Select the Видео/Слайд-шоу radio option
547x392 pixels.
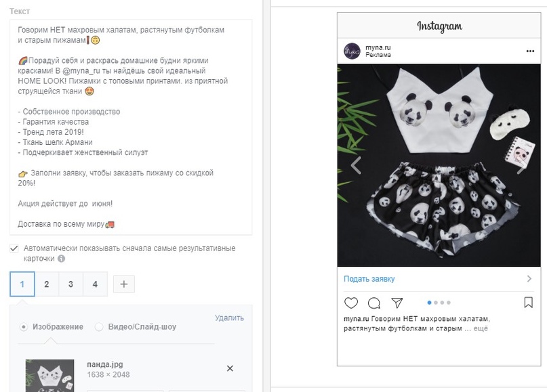point(99,327)
